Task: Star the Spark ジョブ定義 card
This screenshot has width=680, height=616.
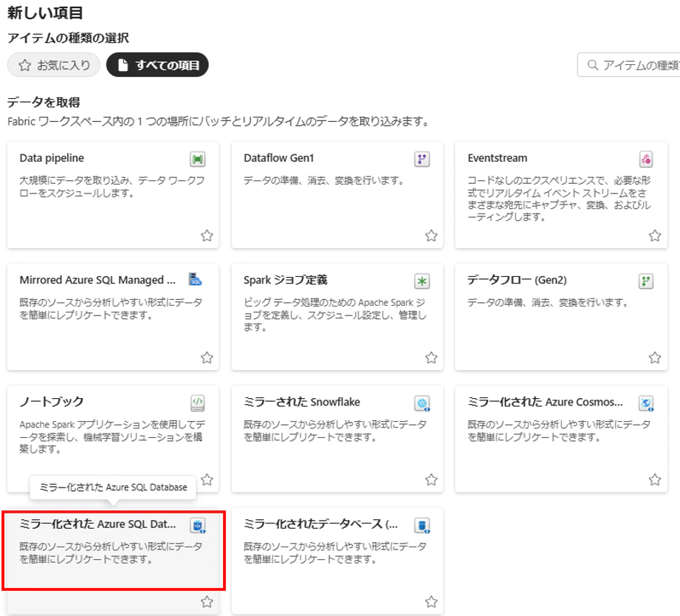Action: (431, 357)
